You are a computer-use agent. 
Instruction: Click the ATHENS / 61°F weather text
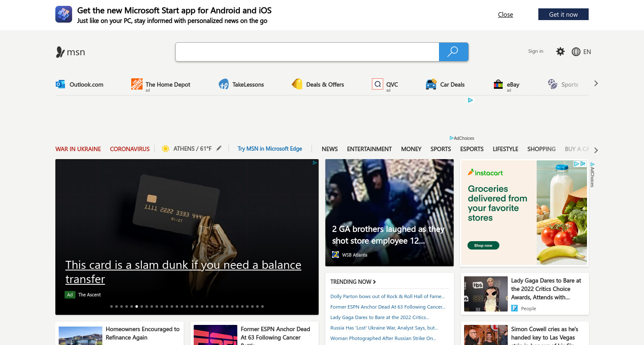[192, 149]
